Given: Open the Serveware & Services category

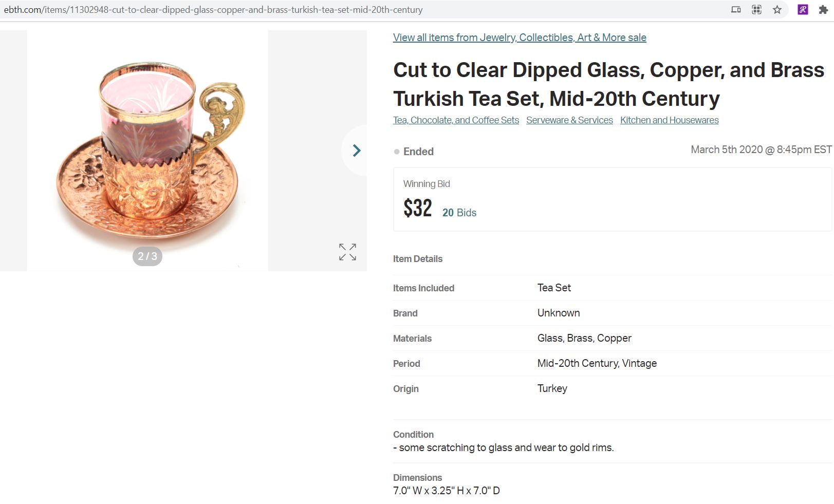Looking at the screenshot, I should coord(569,120).
